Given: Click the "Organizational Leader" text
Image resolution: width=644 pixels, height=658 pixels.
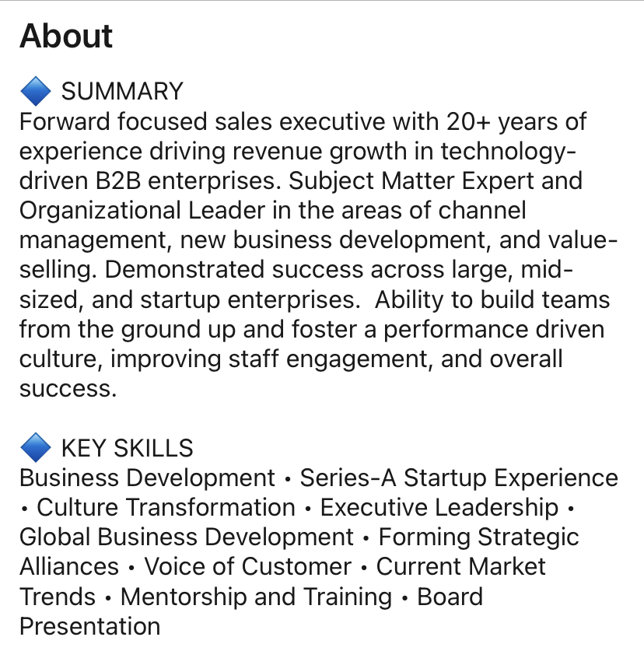Looking at the screenshot, I should click(142, 211).
